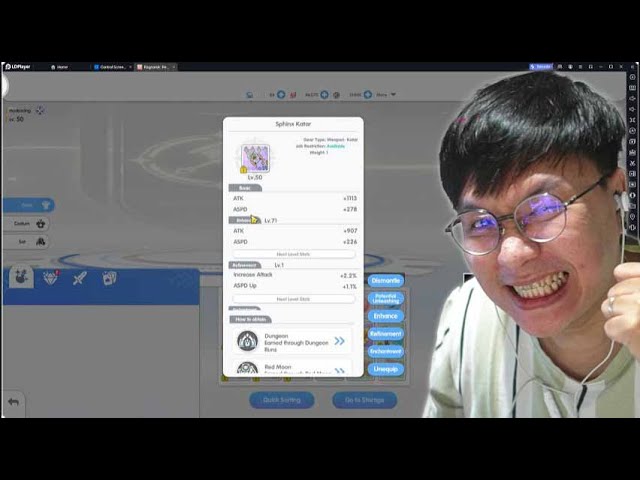The image size is (640, 480).
Task: Click the plus button beside More dropdown
Action: click(368, 94)
